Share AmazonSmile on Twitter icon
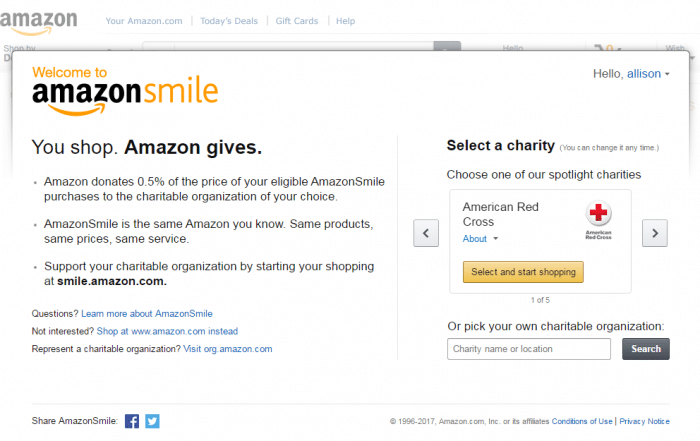This screenshot has height=441, width=700. [x=152, y=421]
